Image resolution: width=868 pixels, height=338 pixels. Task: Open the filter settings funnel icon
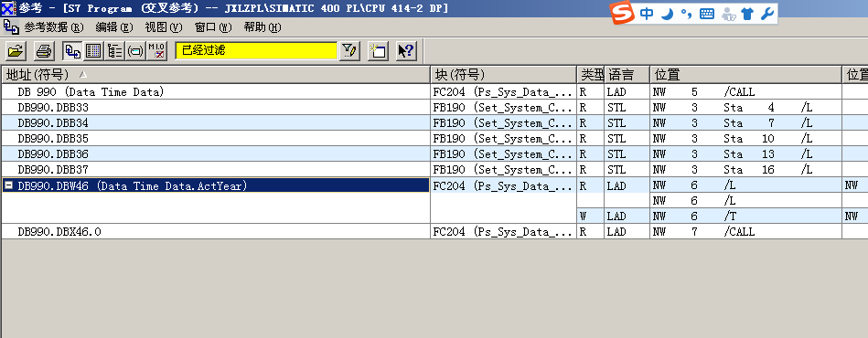point(348,51)
